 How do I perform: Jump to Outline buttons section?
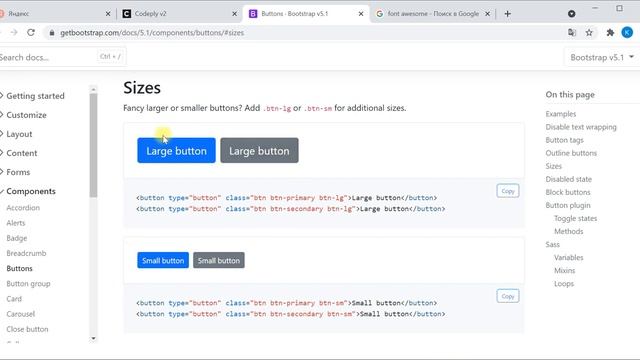click(x=571, y=153)
